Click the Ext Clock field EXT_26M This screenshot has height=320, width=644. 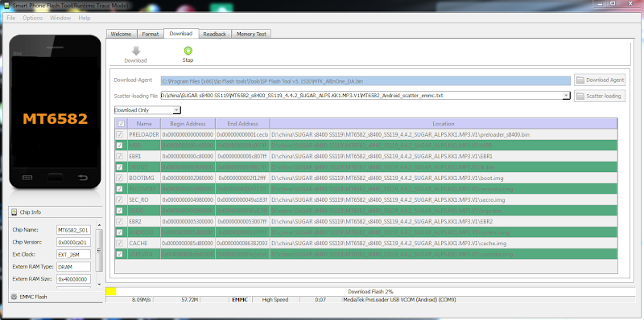pos(73,254)
